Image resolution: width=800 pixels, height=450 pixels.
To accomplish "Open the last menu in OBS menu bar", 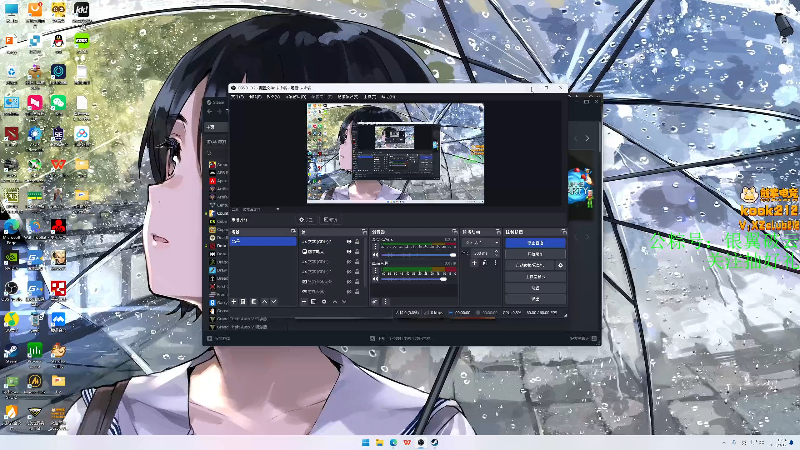I will [x=388, y=96].
